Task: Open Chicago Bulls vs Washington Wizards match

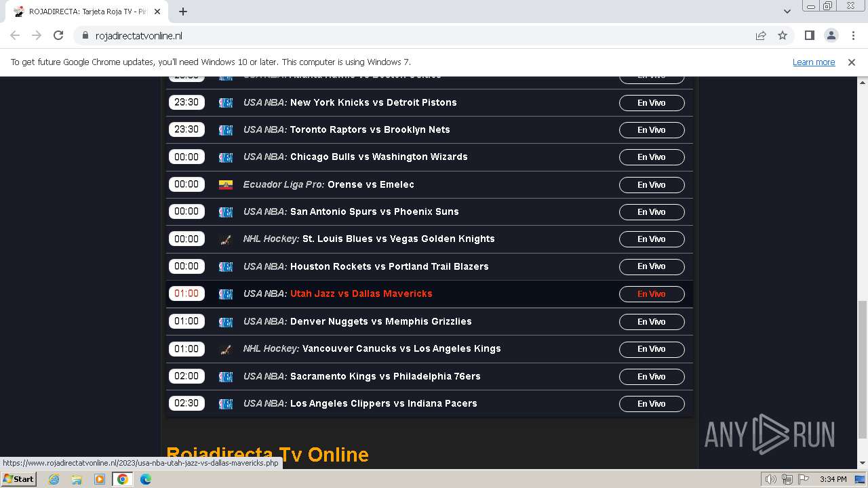Action: pos(379,157)
